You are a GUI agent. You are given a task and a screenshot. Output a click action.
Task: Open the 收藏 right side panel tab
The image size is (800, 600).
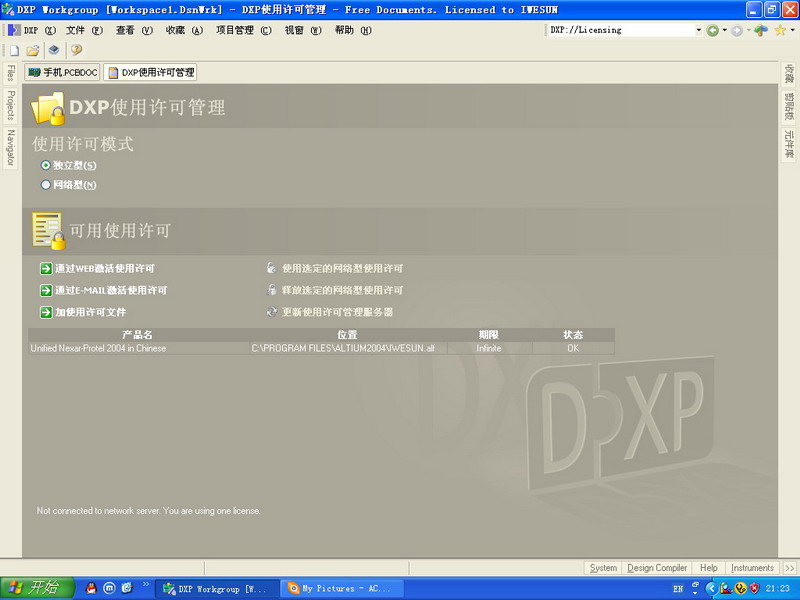point(789,74)
